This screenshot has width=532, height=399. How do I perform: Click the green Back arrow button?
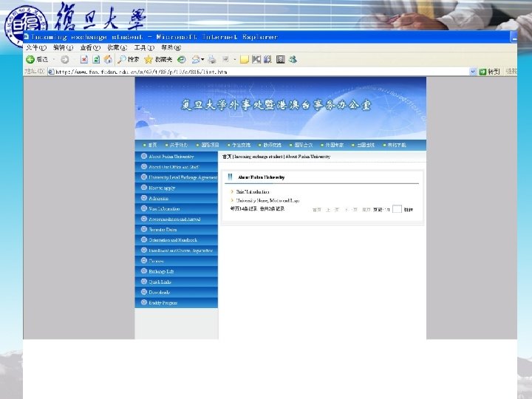[30, 59]
